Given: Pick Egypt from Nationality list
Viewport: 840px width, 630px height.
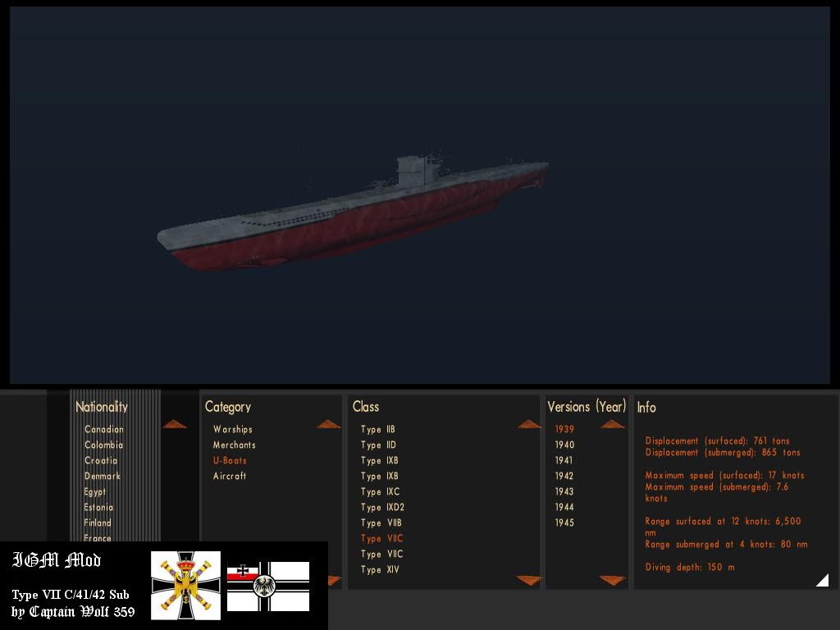Looking at the screenshot, I should point(95,492).
